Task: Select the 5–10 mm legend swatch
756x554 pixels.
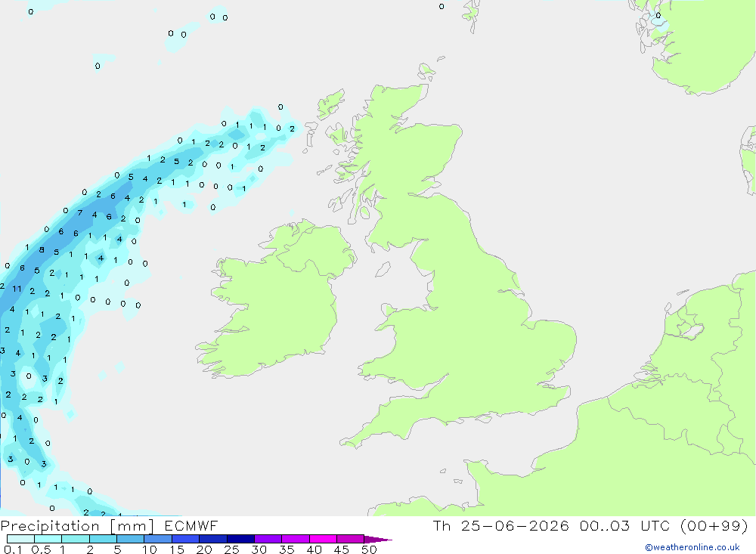Action: [x=130, y=539]
